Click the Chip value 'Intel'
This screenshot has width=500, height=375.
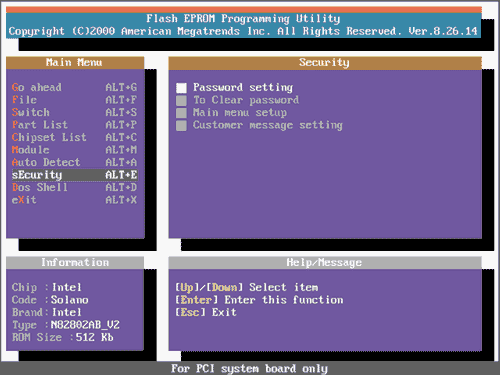(x=67, y=287)
